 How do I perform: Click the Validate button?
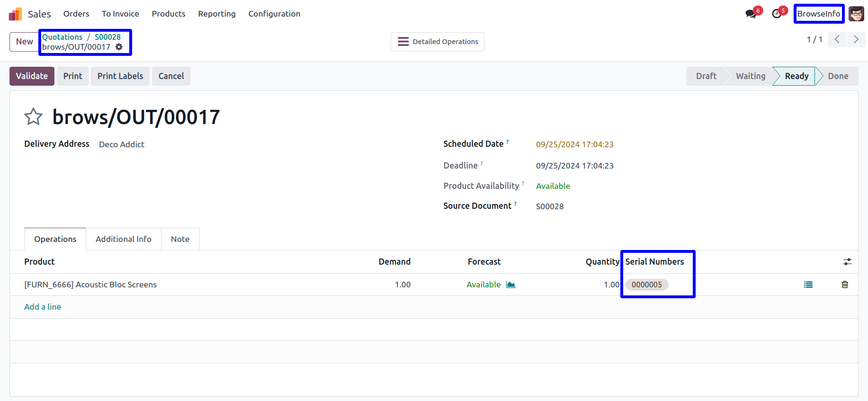pyautogui.click(x=32, y=76)
